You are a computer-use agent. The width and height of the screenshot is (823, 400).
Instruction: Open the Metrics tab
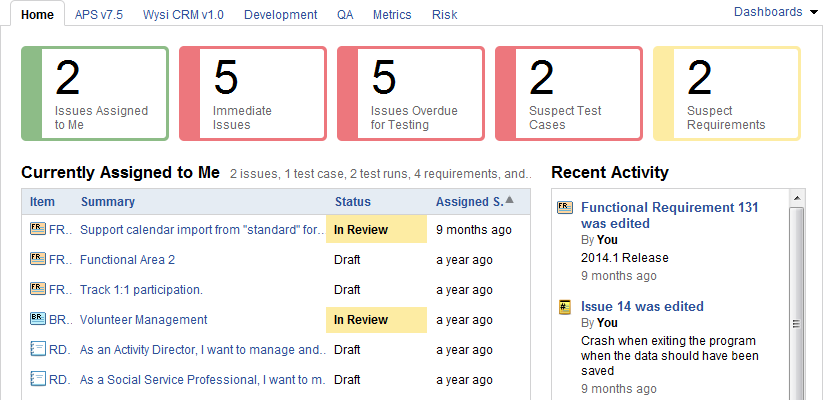tap(391, 15)
